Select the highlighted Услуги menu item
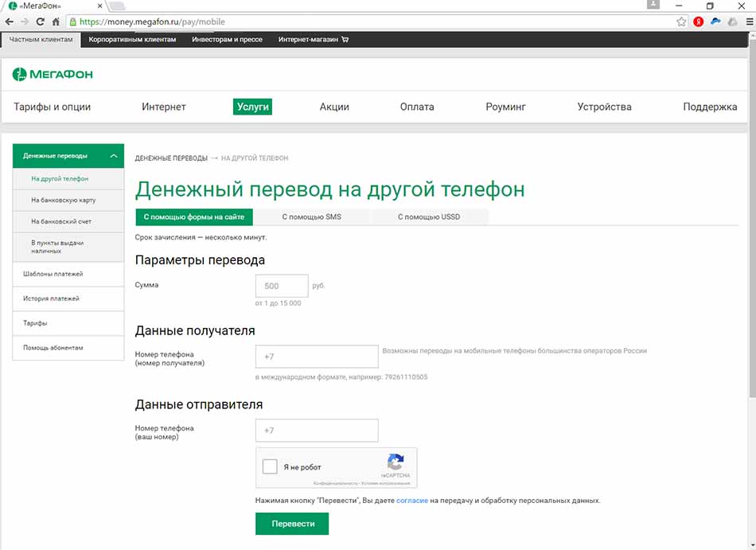The image size is (756, 550). [x=252, y=107]
